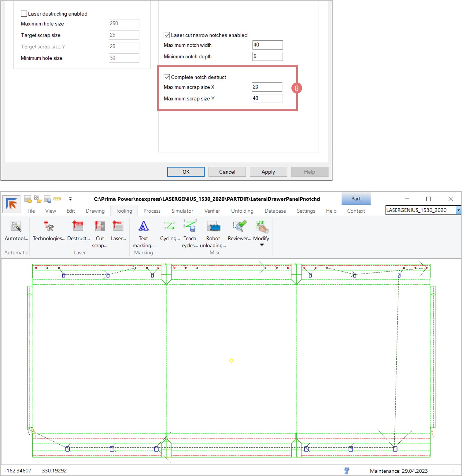Open the Autotool automatic tooling icon
The height and width of the screenshot is (476, 462).
pos(16,226)
